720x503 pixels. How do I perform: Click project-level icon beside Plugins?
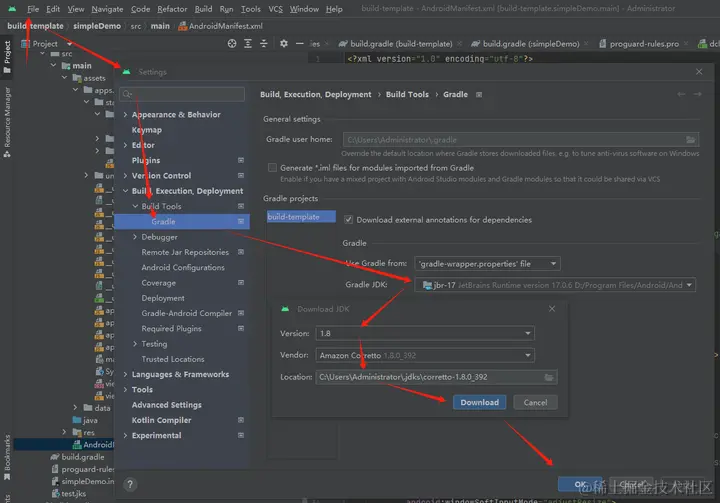coord(241,160)
